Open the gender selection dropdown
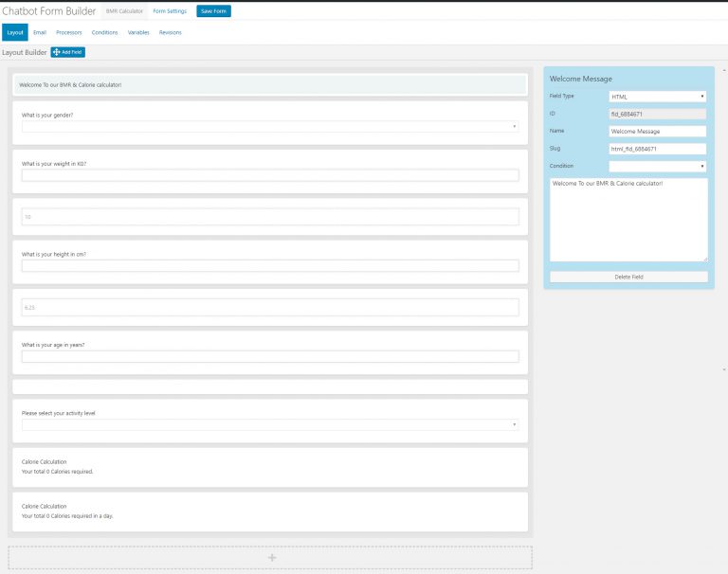728x574 pixels. 270,126
